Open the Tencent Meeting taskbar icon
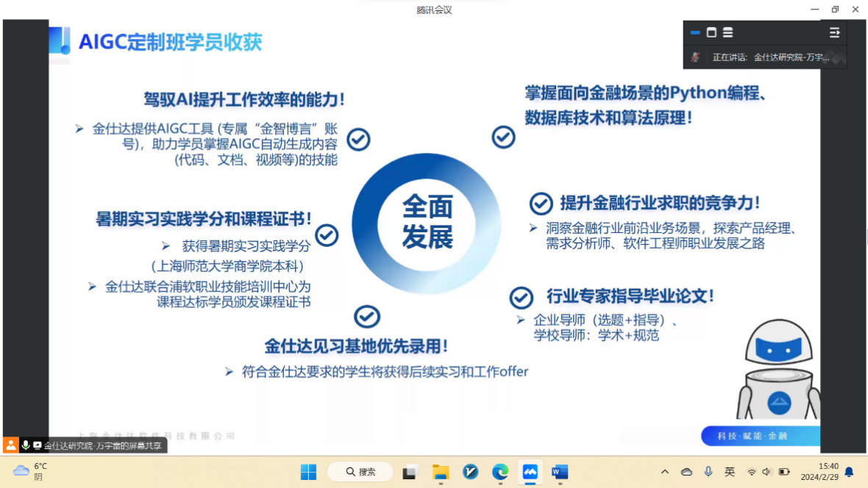 (530, 472)
